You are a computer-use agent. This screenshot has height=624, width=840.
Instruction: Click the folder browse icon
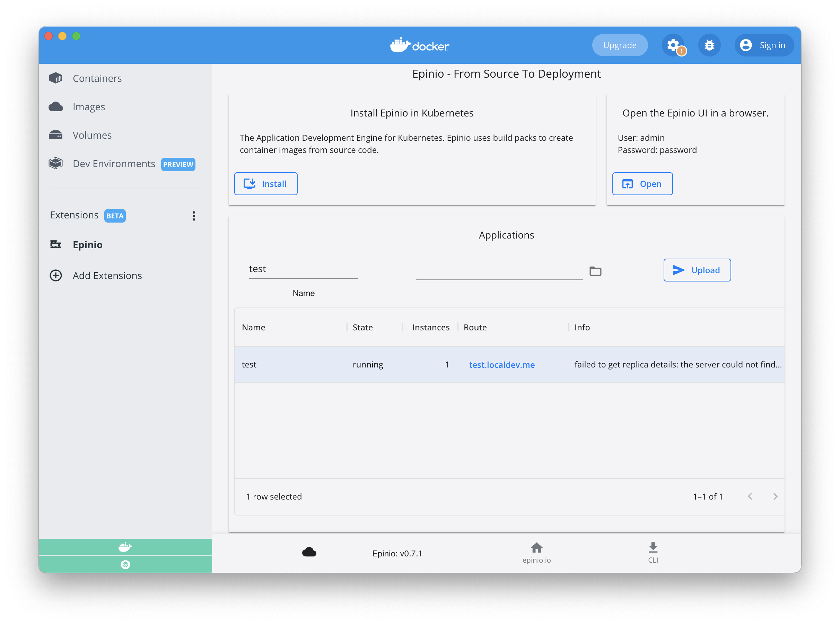tap(595, 271)
